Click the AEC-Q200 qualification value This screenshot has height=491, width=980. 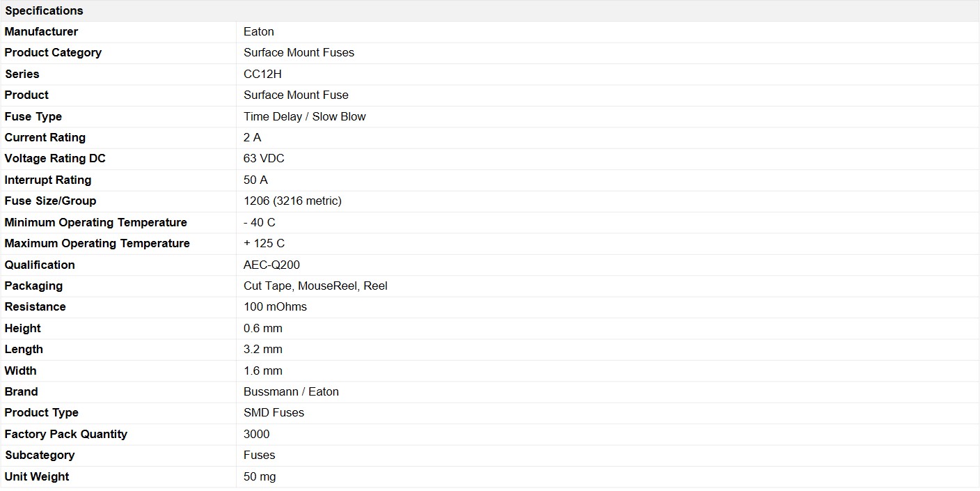(x=271, y=265)
